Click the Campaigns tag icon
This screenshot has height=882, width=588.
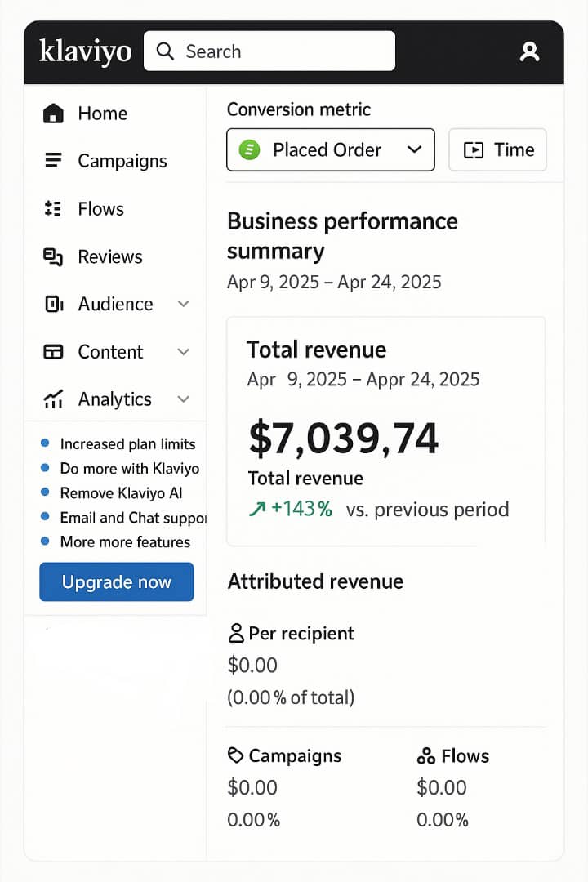(235, 755)
